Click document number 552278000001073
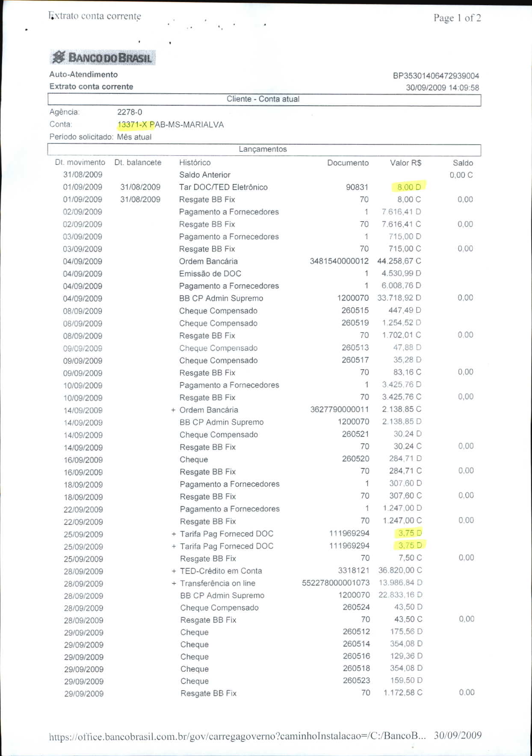The image size is (532, 756). point(336,583)
